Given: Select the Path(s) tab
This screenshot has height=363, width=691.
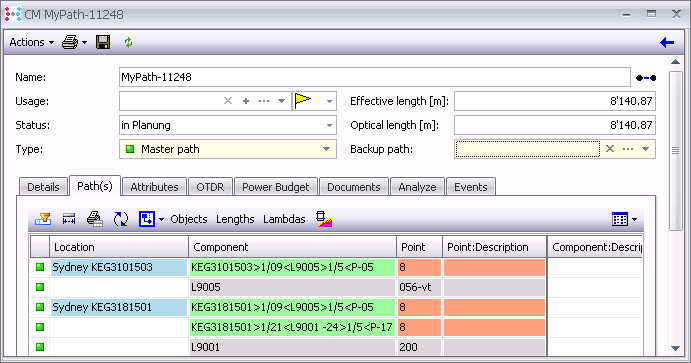Looking at the screenshot, I should (95, 186).
